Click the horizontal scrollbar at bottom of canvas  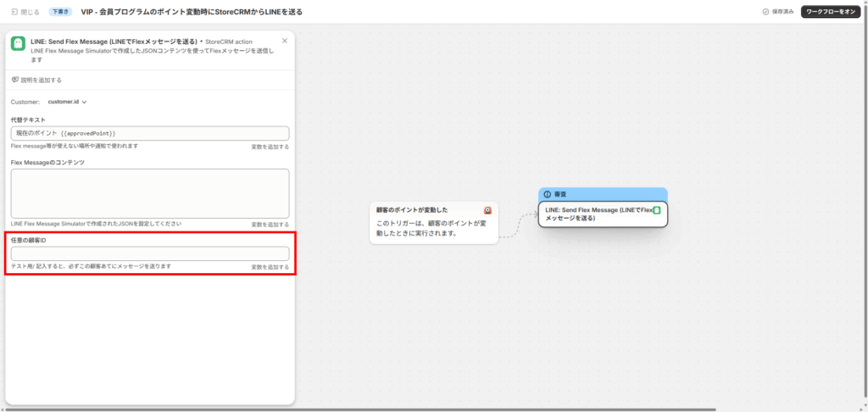coord(424,409)
